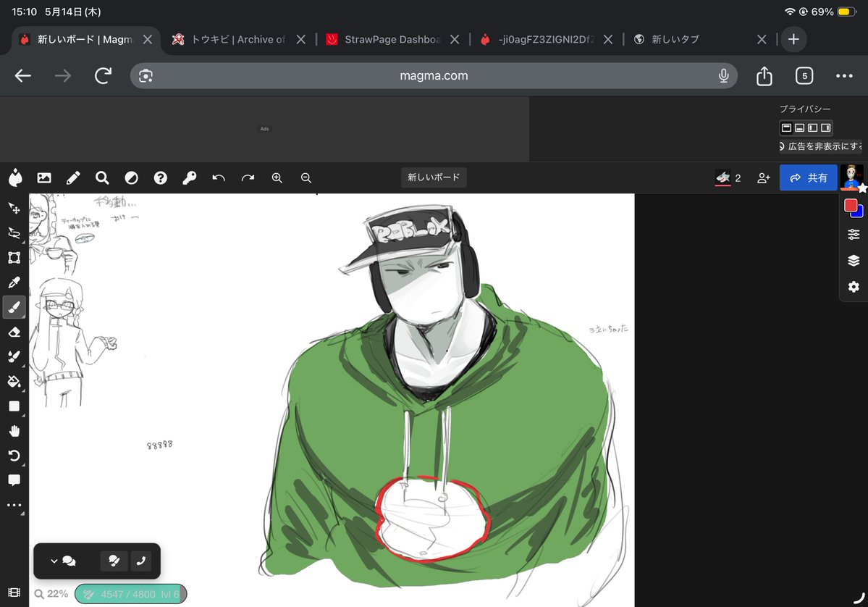Click the half-filled circle icon in top toolbar

(131, 177)
